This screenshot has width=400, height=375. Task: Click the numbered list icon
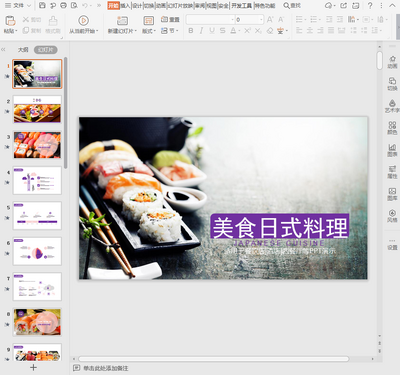[314, 20]
